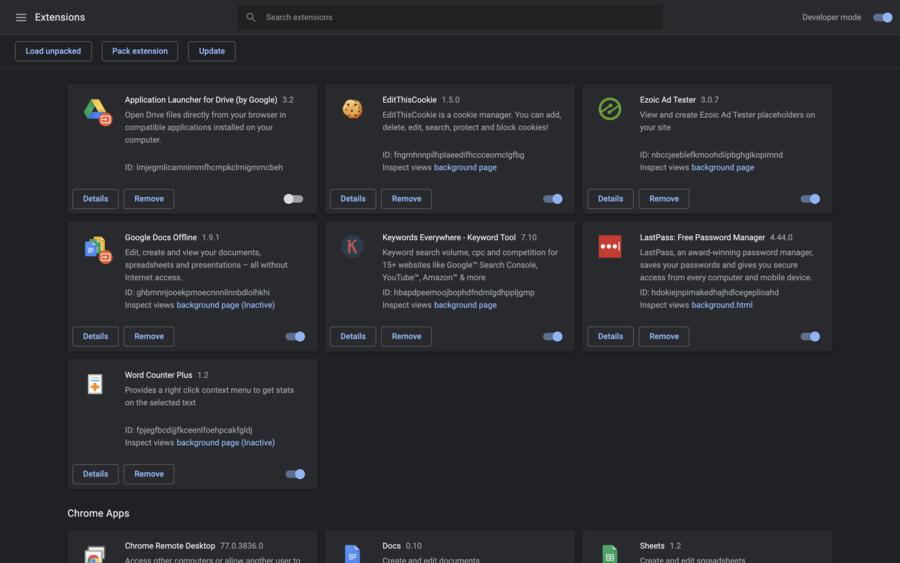Screen dimensions: 900x563
Task: Remove Keywords Everywhere extension
Action: coord(406,336)
